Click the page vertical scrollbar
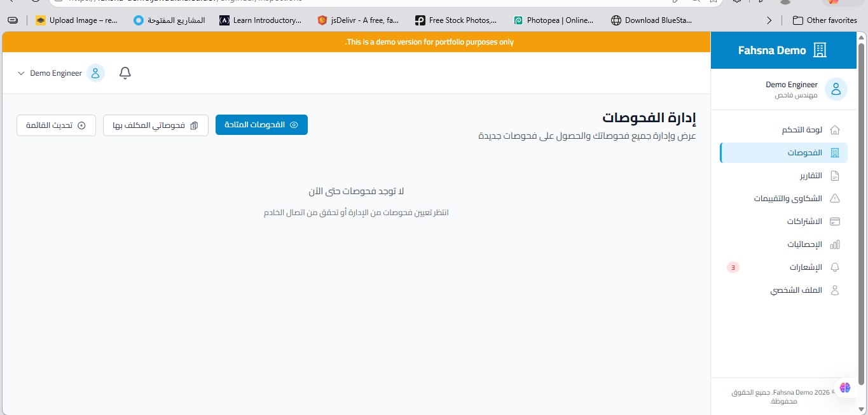Screen dimensions: 868x415 [862, 213]
